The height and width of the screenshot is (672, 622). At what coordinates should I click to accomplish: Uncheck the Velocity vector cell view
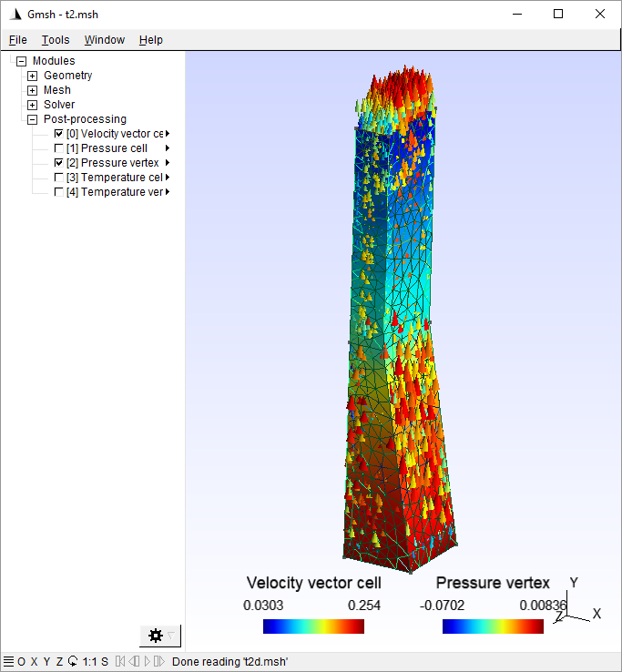coord(59,134)
